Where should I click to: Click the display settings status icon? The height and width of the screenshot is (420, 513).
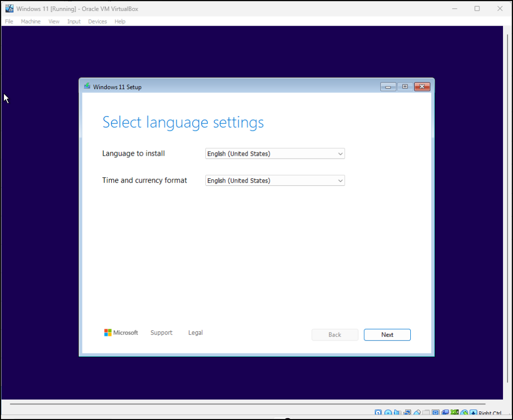435,412
